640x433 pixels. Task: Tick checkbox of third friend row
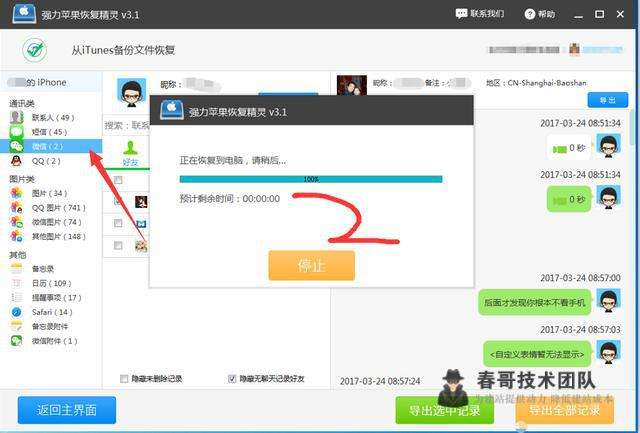coord(118,223)
